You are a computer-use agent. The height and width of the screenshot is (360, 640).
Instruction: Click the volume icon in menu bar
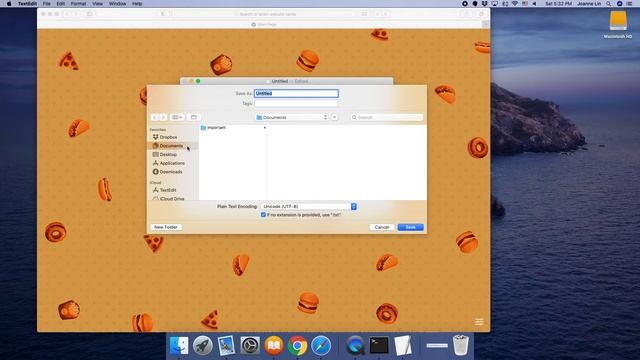click(x=534, y=4)
